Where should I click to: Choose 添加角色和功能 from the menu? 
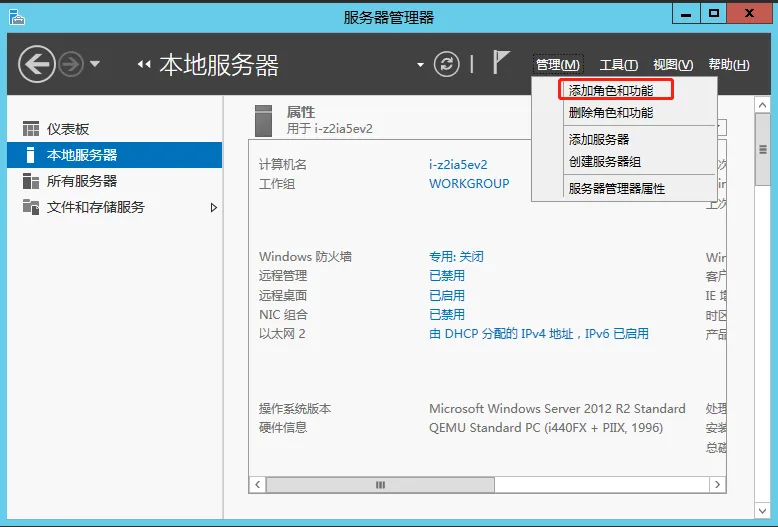(x=611, y=90)
